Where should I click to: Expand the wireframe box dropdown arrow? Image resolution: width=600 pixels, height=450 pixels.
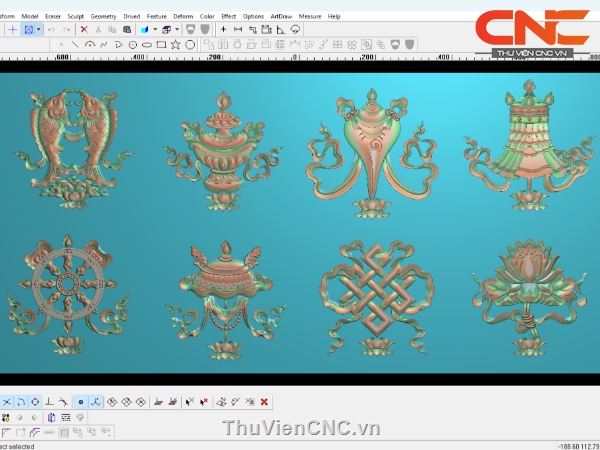(177, 29)
